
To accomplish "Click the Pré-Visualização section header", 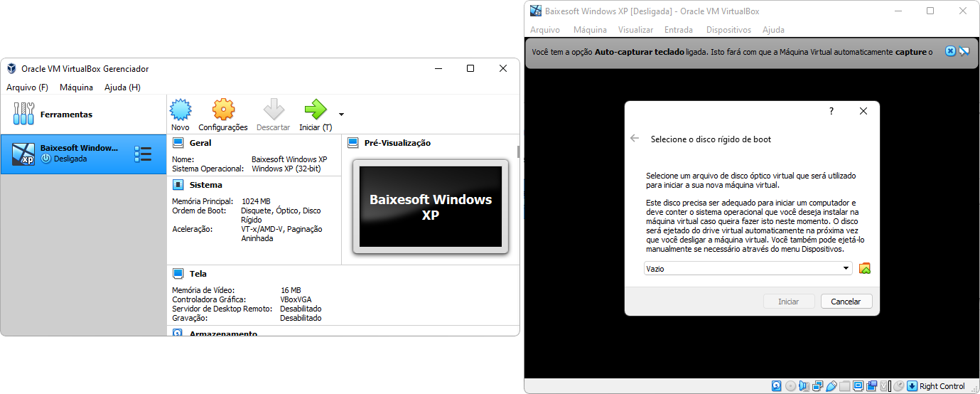I will tap(397, 143).
